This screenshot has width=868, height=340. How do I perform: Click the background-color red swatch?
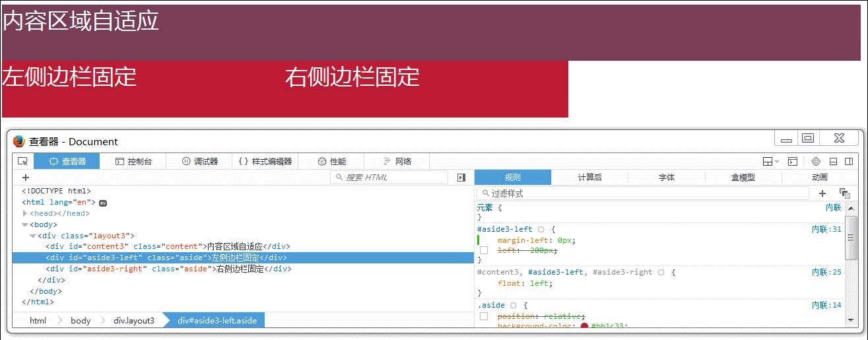pos(584,325)
